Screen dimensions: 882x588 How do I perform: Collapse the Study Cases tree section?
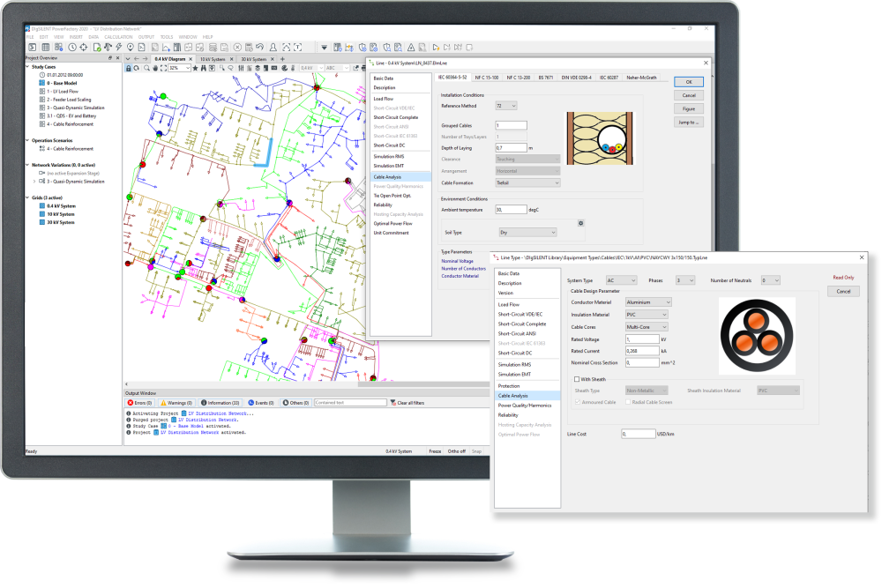[x=27, y=67]
